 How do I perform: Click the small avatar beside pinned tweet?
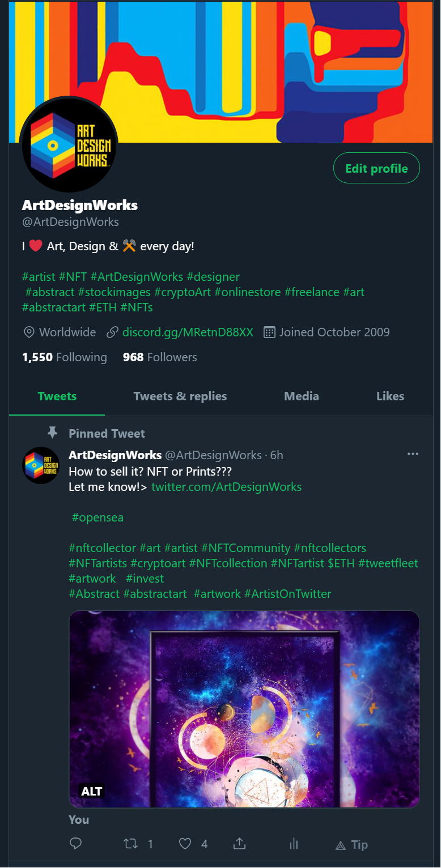click(x=41, y=465)
